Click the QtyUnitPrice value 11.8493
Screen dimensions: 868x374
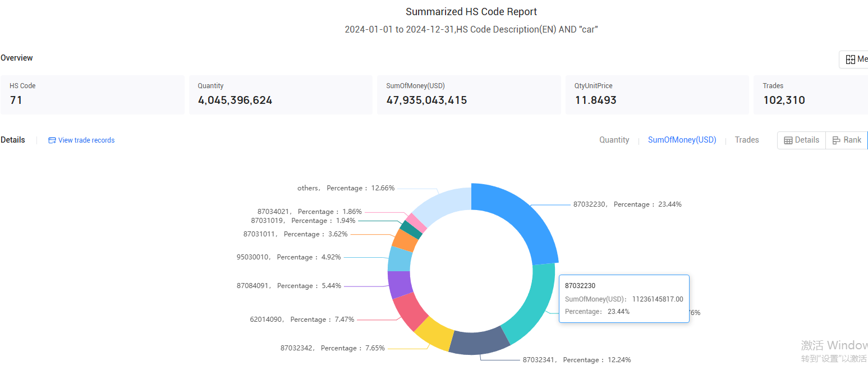595,101
